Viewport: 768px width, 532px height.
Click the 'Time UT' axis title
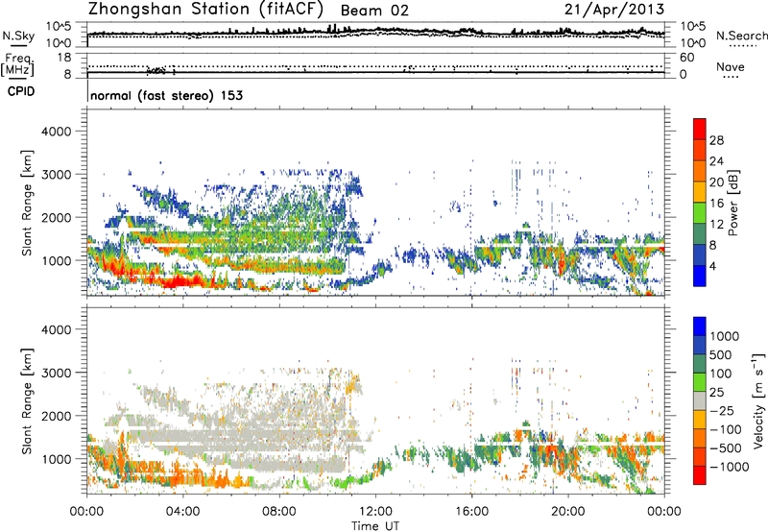[375, 526]
